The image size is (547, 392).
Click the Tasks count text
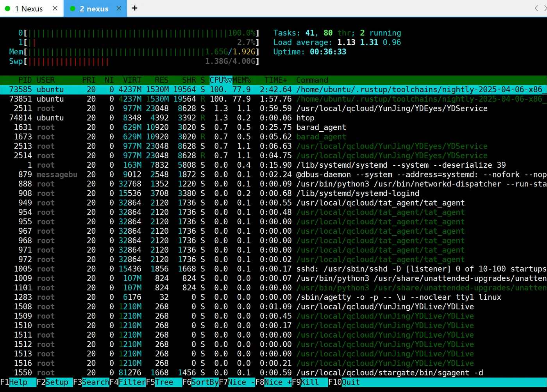337,33
